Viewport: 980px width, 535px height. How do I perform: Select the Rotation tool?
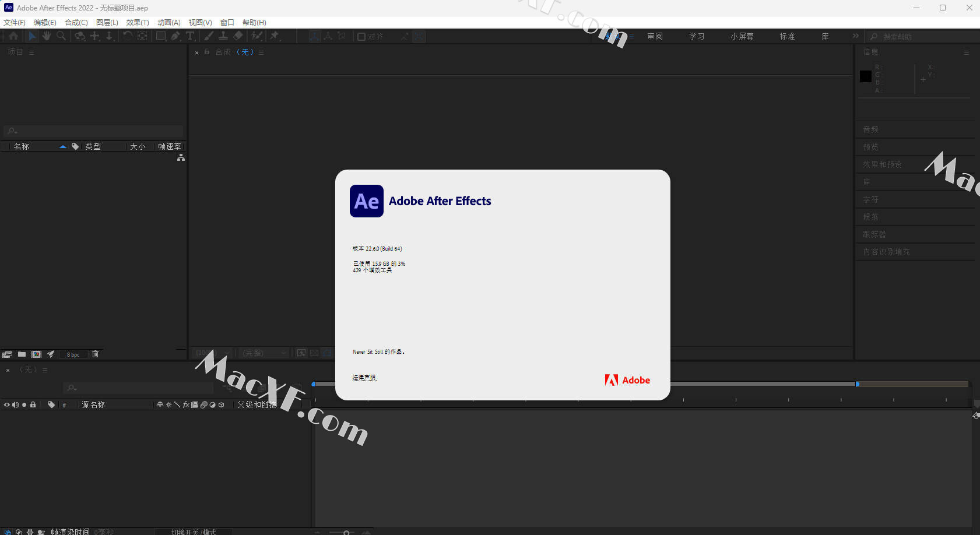pos(128,36)
